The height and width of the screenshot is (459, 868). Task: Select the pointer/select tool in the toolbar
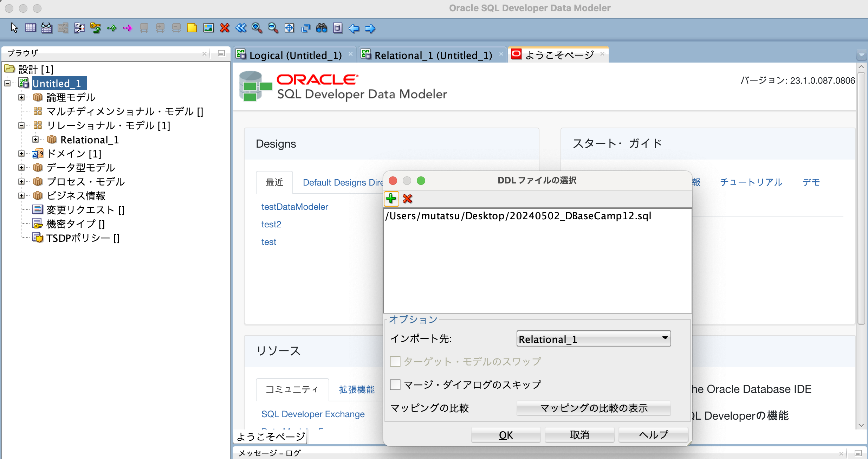pyautogui.click(x=14, y=28)
